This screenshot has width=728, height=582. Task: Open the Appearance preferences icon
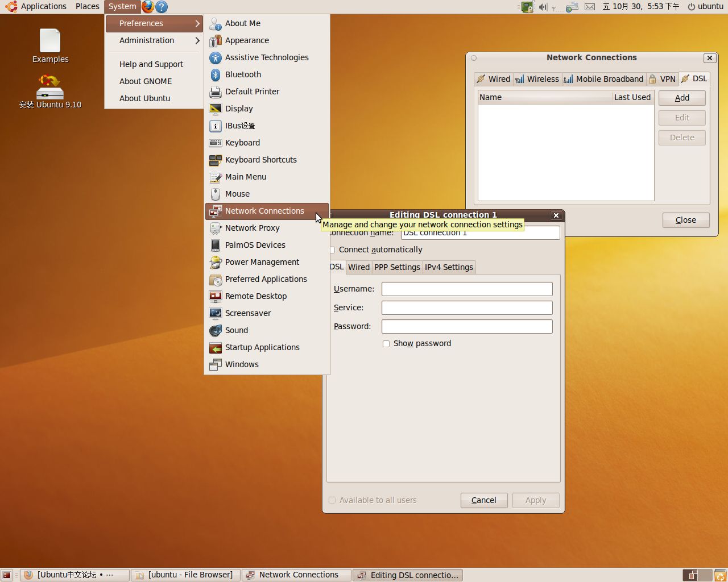click(x=215, y=41)
